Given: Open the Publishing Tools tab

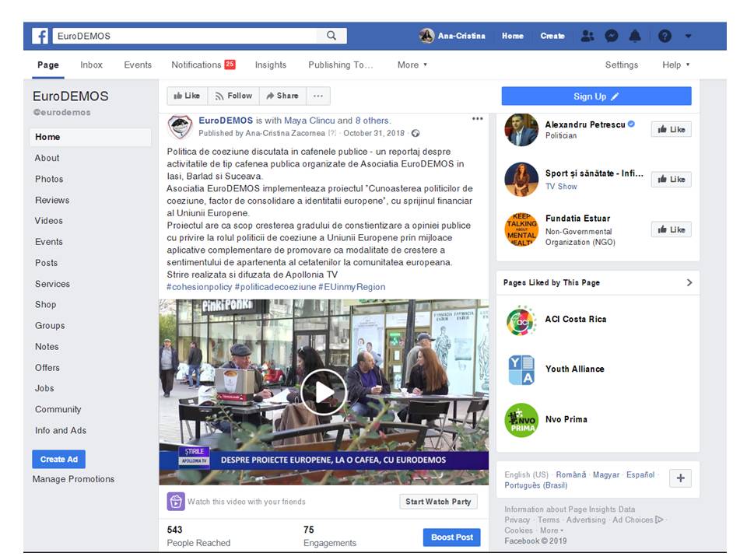Looking at the screenshot, I should [340, 65].
